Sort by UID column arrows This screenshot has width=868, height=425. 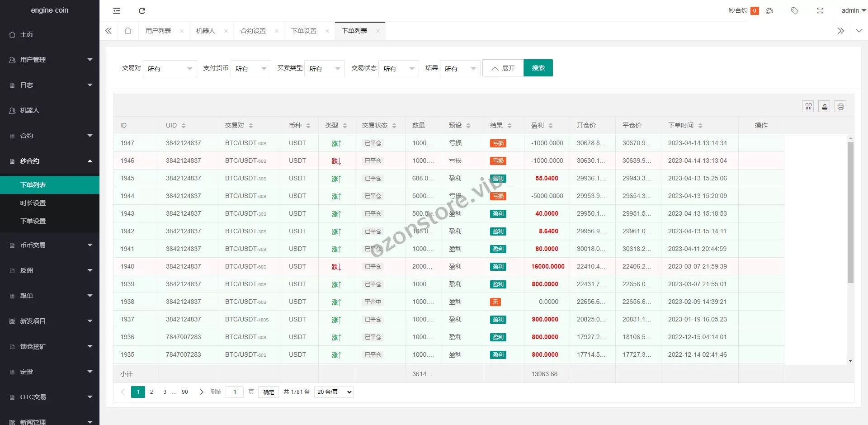pyautogui.click(x=184, y=126)
